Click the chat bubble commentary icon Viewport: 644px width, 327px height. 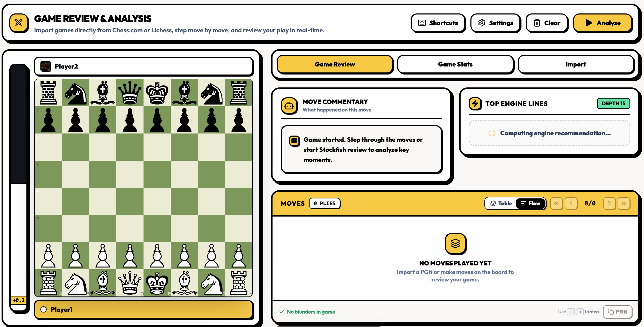[294, 141]
